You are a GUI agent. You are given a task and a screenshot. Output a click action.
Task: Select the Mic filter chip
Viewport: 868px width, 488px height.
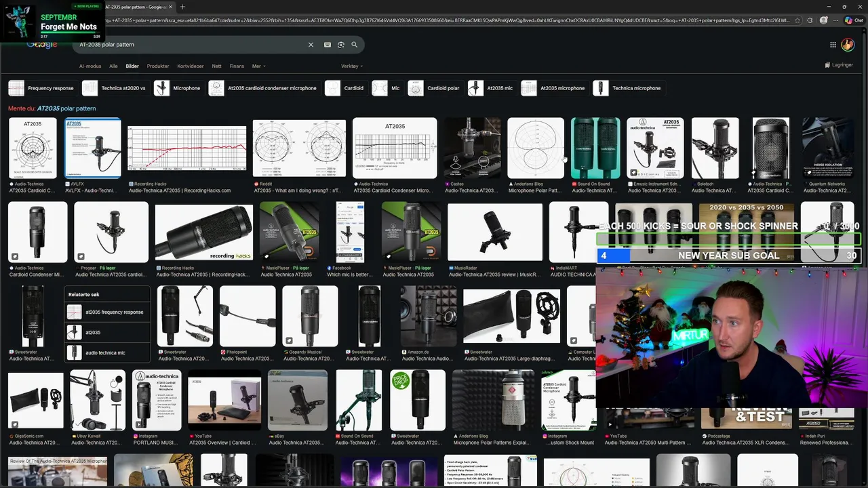coord(387,88)
